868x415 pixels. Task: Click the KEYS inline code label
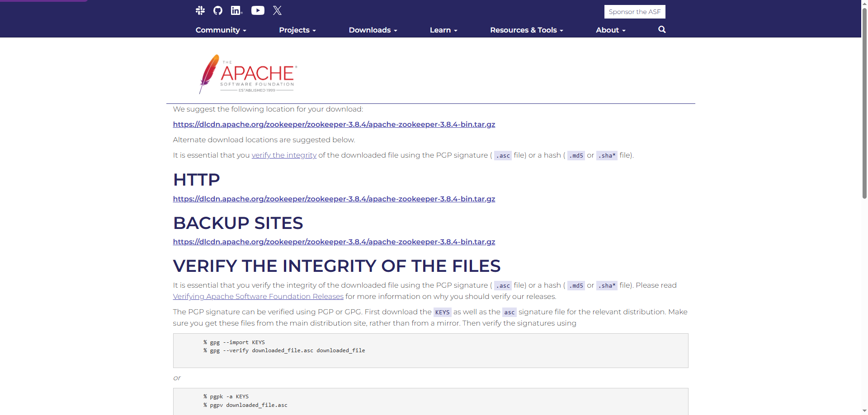click(x=442, y=312)
